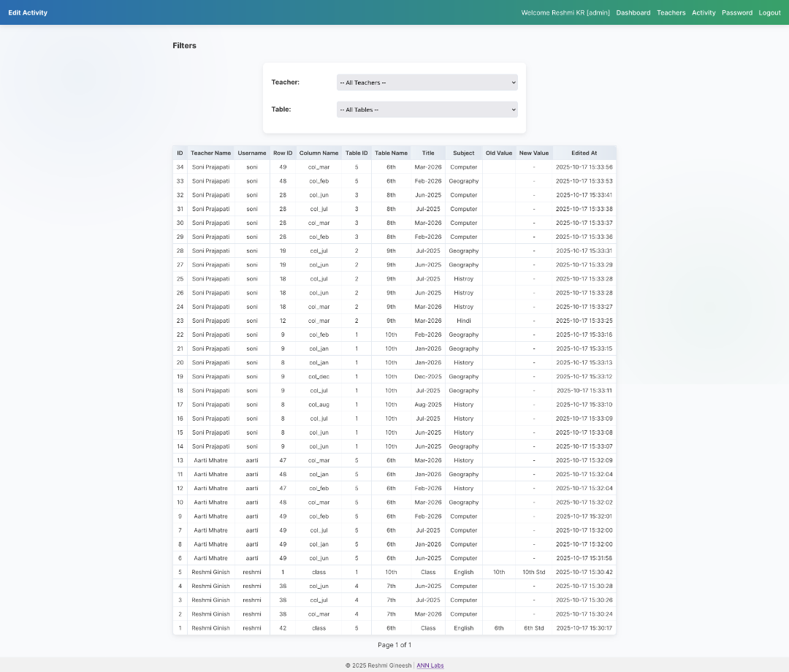This screenshot has width=789, height=672.
Task: Select the Aug-2025 title cell
Action: coord(427,405)
